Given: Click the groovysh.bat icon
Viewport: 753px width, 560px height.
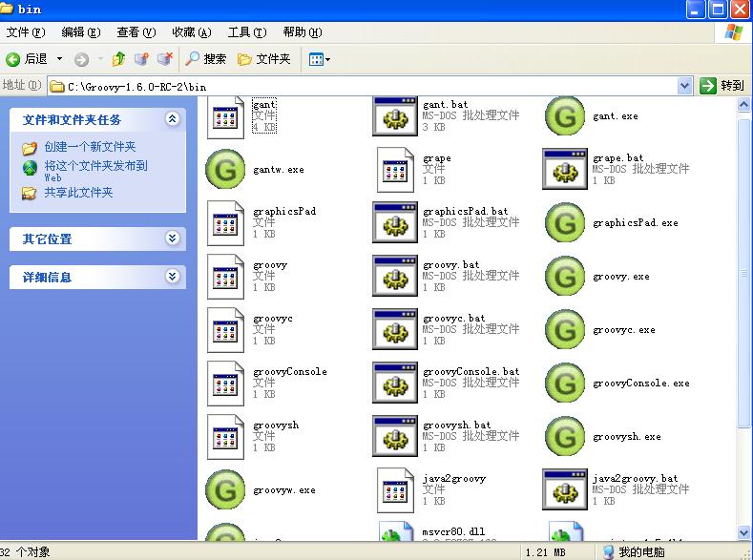Looking at the screenshot, I should [x=395, y=436].
